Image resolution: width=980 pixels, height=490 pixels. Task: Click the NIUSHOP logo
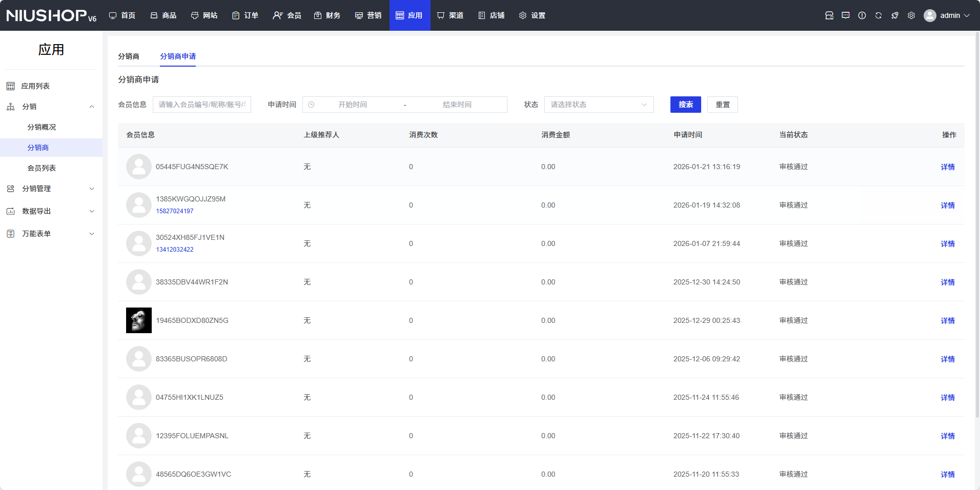point(51,15)
